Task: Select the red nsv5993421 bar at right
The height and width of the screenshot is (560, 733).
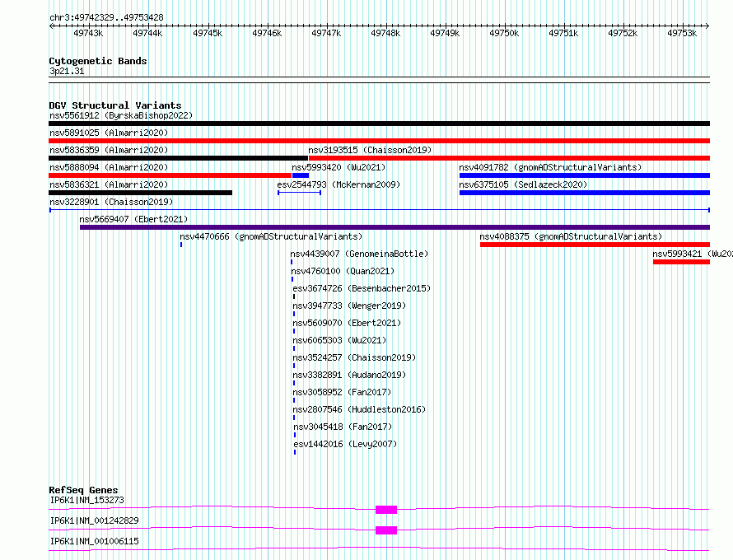Action: click(682, 262)
